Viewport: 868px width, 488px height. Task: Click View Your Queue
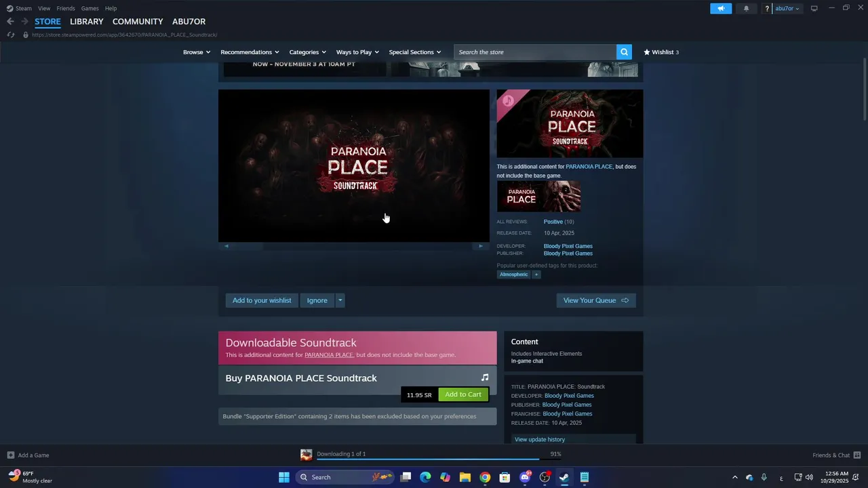(596, 300)
